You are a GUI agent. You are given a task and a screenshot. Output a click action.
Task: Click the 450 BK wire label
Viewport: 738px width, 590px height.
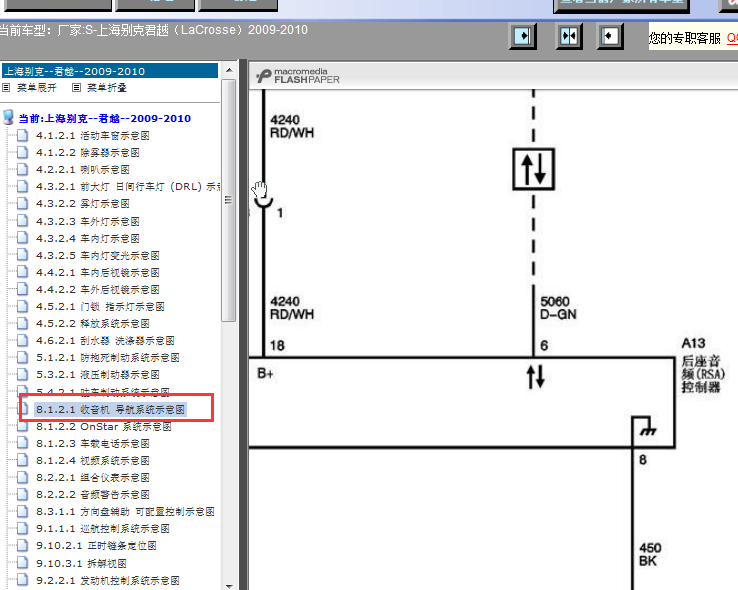pos(650,554)
